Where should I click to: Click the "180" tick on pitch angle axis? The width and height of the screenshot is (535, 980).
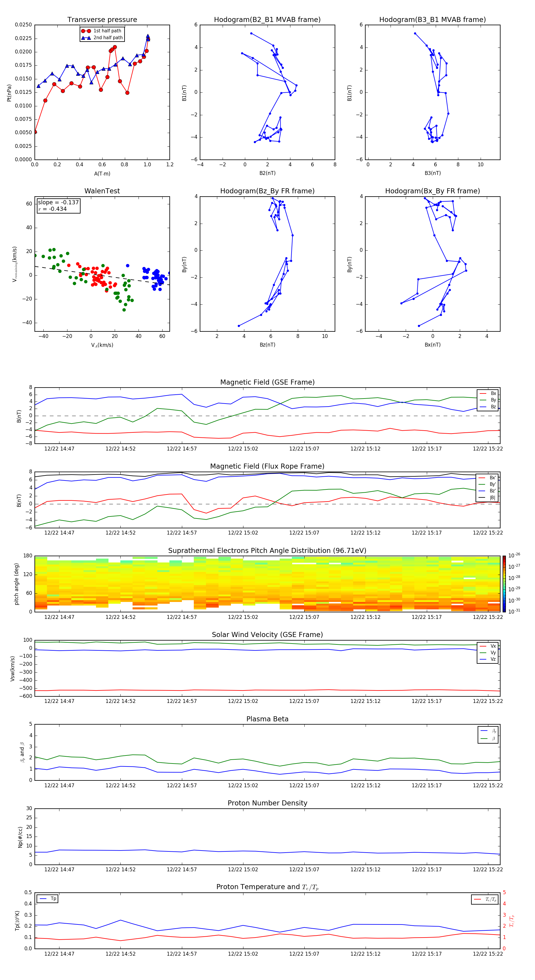click(x=28, y=556)
